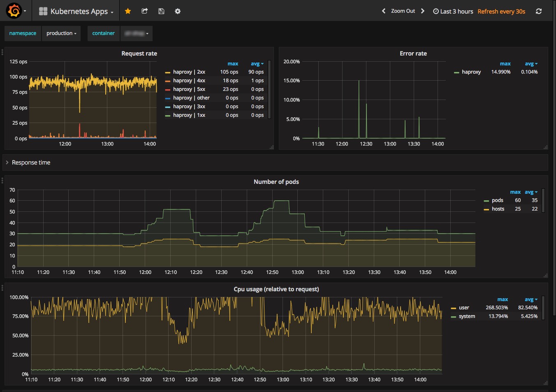The width and height of the screenshot is (556, 392).
Task: Open the Number of pods panel menu
Action: point(276,182)
